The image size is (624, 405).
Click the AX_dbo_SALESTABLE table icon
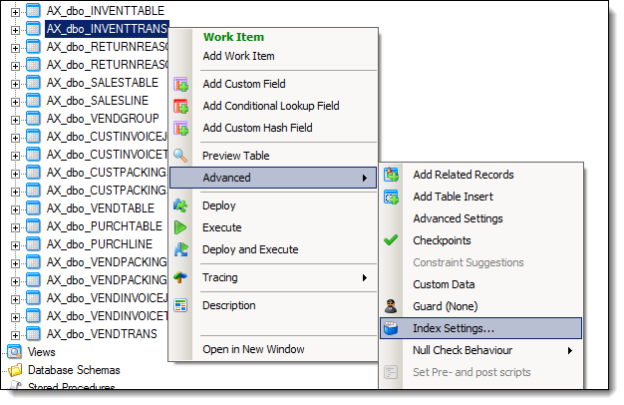tap(33, 82)
